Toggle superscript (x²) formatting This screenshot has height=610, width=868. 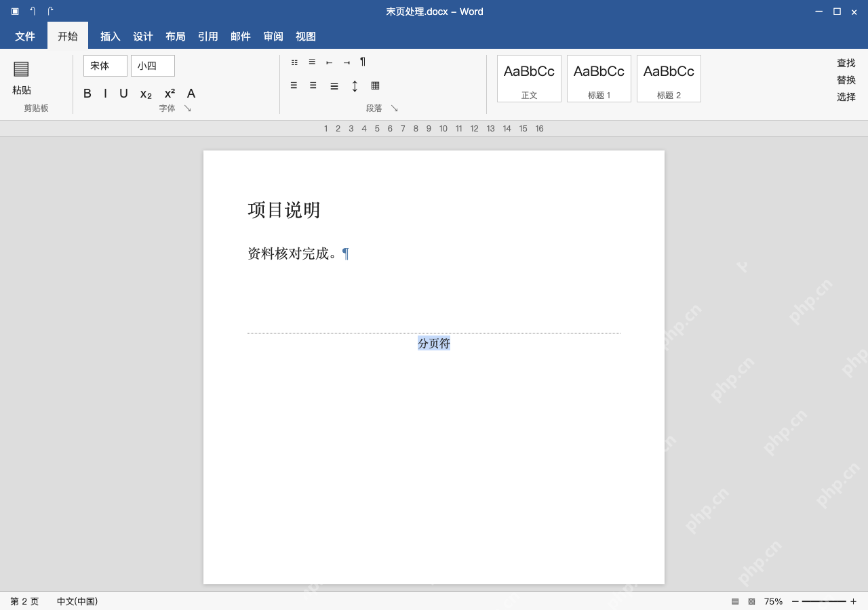(x=170, y=94)
